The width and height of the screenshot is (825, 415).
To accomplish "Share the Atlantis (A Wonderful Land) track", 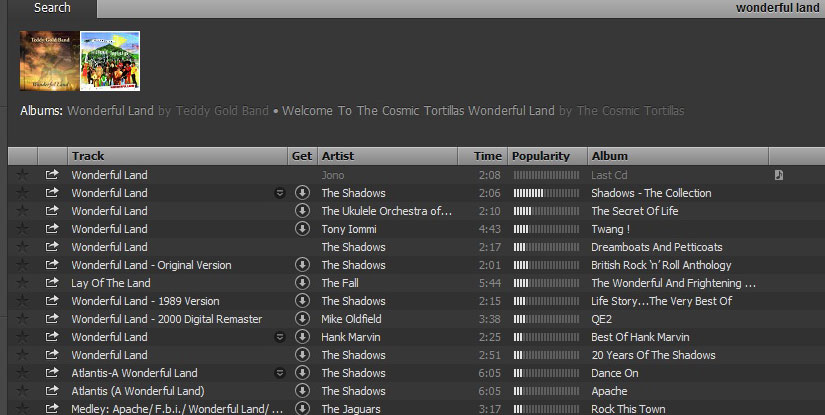I will click(x=52, y=391).
